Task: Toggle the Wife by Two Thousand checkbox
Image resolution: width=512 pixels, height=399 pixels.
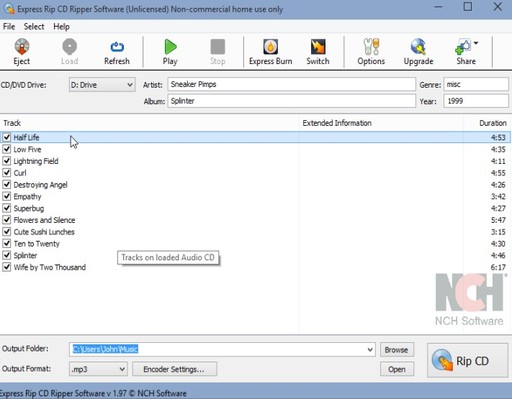Action: pos(7,267)
